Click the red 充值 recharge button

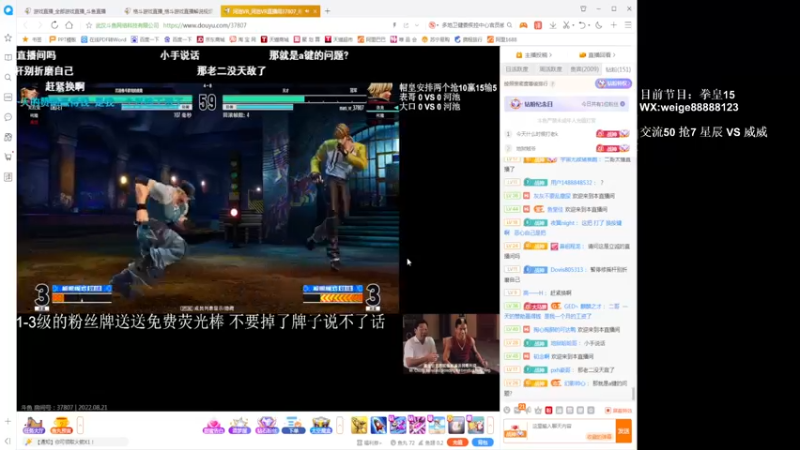(458, 442)
